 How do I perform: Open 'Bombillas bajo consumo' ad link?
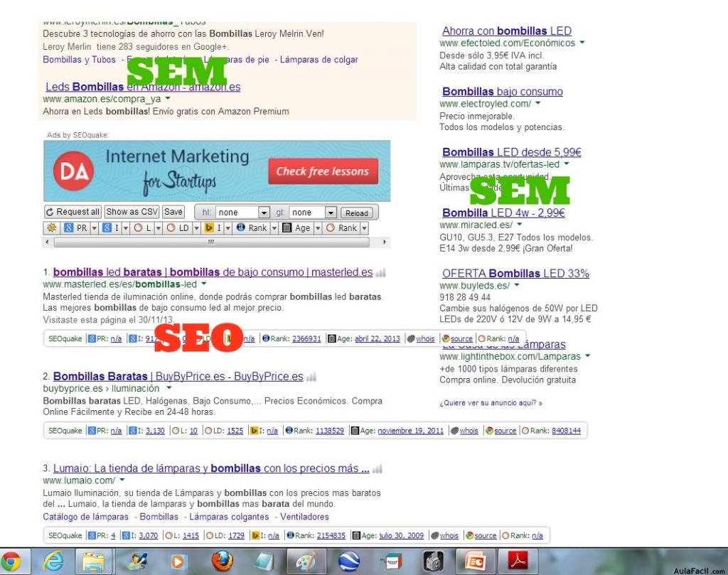tap(503, 92)
